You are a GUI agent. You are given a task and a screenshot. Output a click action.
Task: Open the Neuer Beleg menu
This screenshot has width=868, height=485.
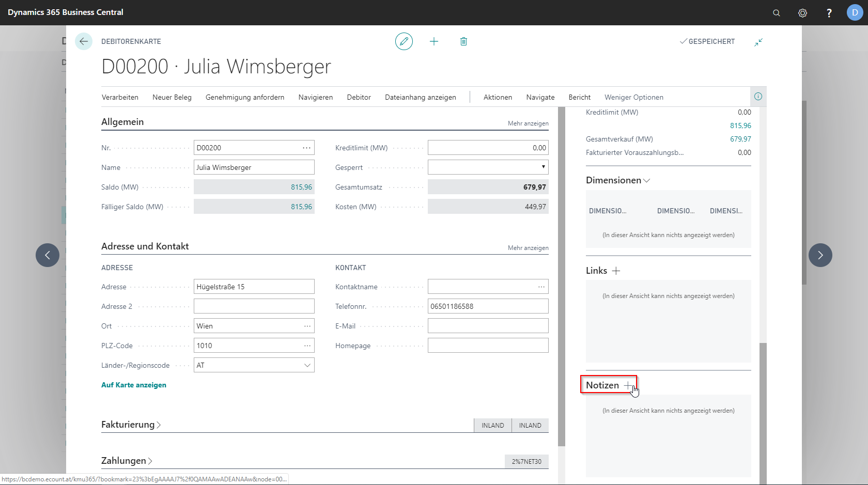(172, 97)
